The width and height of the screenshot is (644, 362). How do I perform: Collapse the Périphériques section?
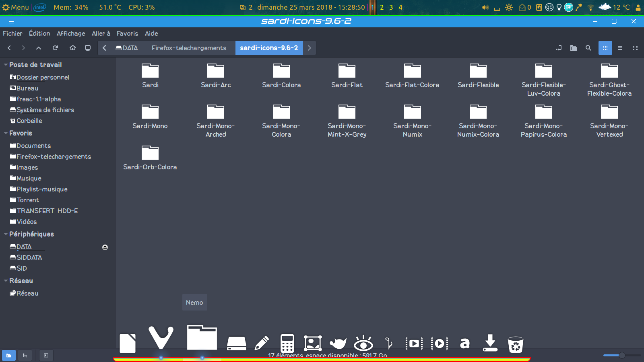pyautogui.click(x=6, y=234)
